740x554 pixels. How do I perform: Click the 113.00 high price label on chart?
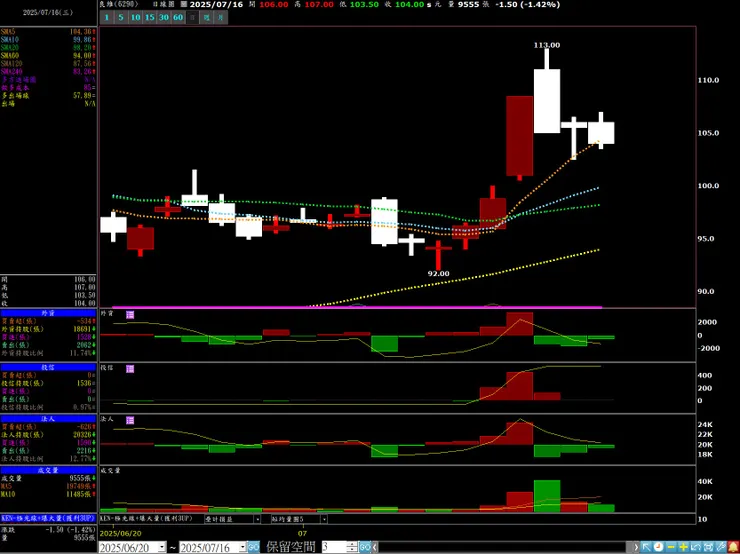547,45
